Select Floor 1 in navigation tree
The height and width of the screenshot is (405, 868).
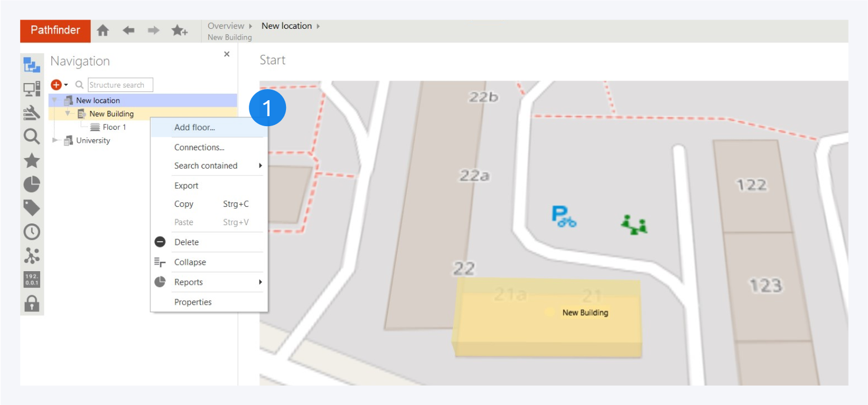tap(114, 127)
